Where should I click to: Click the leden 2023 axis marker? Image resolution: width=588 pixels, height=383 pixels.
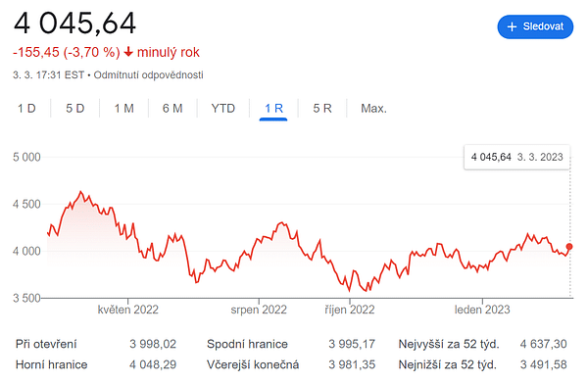pos(482,310)
